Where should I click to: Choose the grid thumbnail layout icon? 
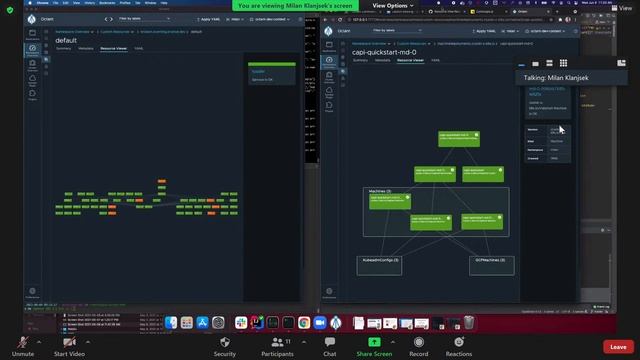563,63
